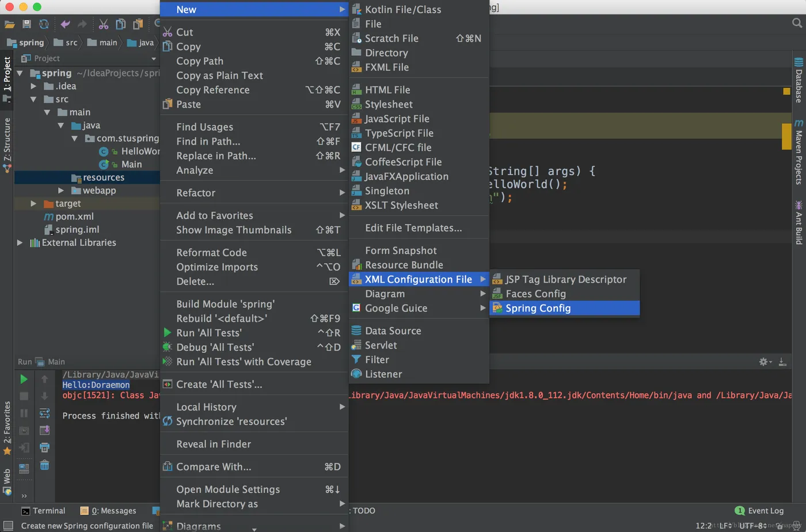Image resolution: width=806 pixels, height=532 pixels.
Task: Collapse the spring project root node
Action: [20, 73]
